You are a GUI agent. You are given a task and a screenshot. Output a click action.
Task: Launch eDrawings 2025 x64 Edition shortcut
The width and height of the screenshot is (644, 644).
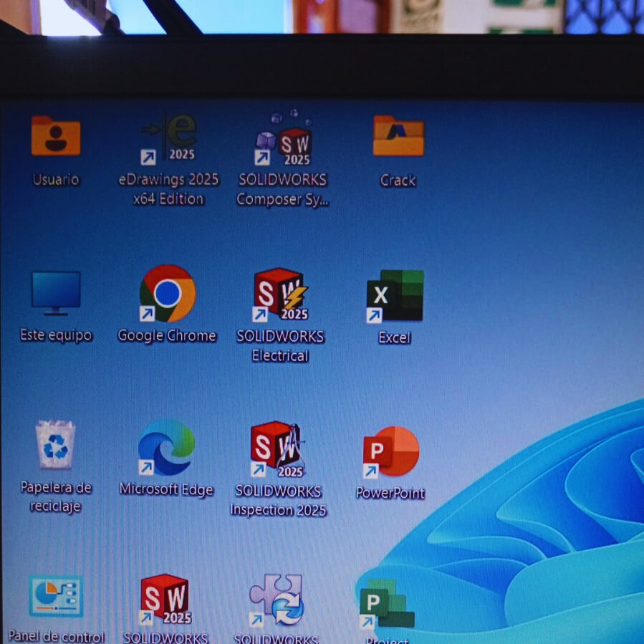169,139
